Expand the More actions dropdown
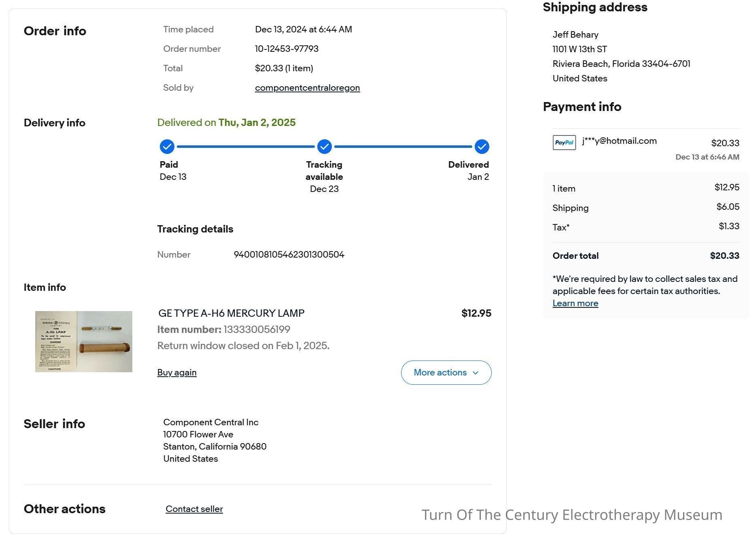Screen dimensions: 756x548 point(446,373)
